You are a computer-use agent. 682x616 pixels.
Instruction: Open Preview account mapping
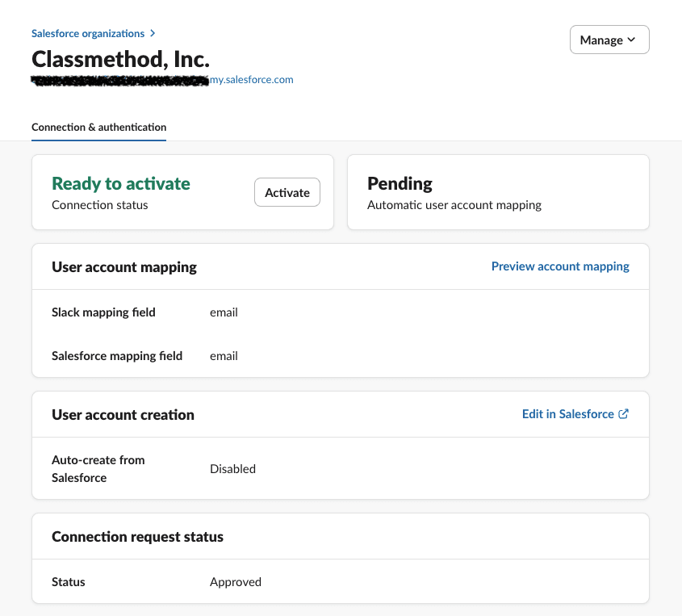coord(560,266)
